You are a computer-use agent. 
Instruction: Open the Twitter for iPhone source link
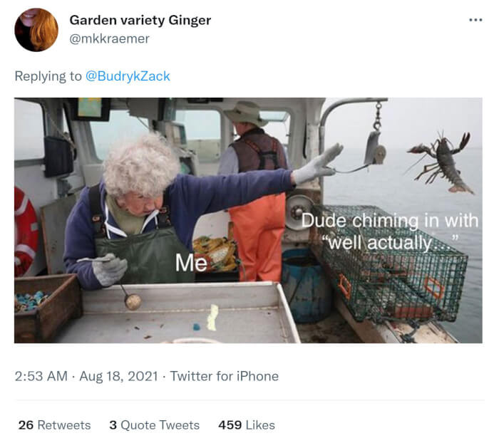pos(224,376)
